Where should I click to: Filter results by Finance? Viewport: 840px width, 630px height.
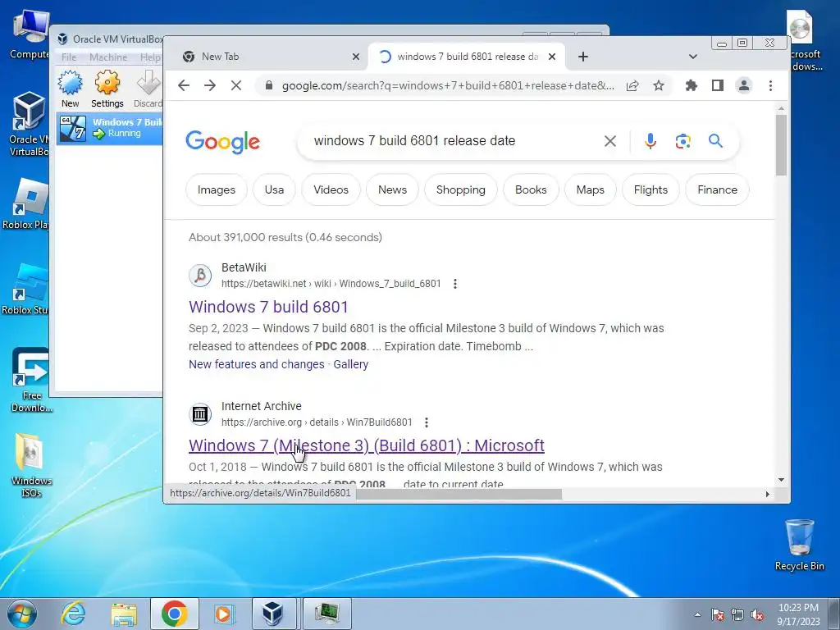click(x=717, y=189)
